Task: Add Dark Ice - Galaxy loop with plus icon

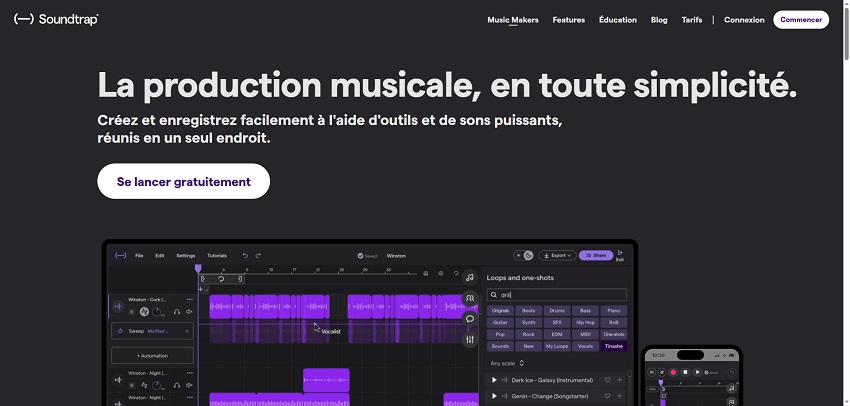Action: [620, 380]
